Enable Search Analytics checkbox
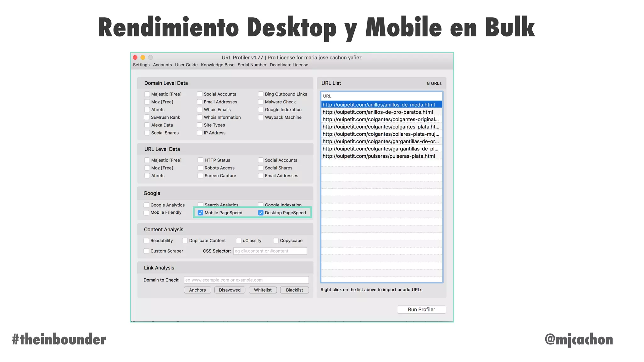The image size is (644, 362). pyautogui.click(x=200, y=205)
